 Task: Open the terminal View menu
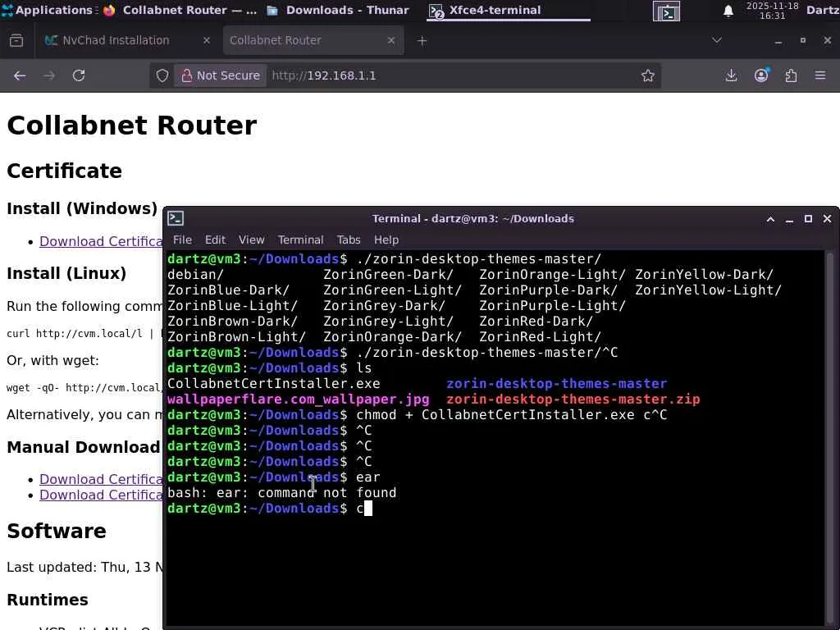(251, 240)
